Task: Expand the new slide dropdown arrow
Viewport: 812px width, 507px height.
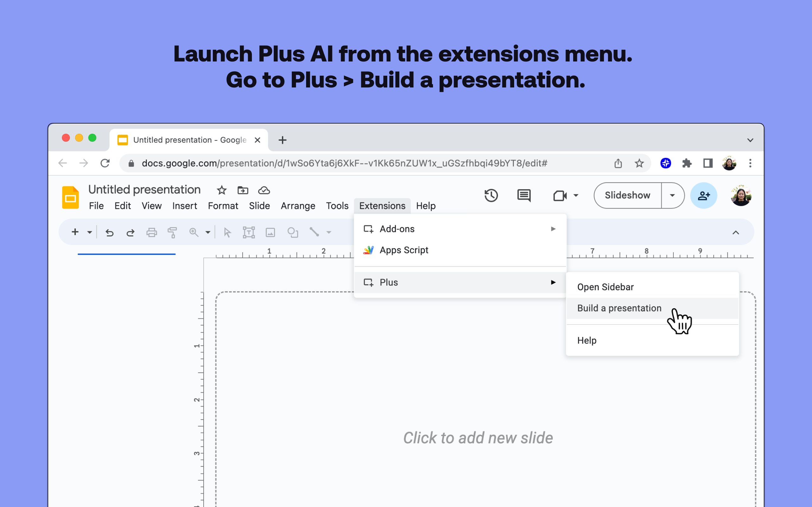Action: pyautogui.click(x=89, y=232)
